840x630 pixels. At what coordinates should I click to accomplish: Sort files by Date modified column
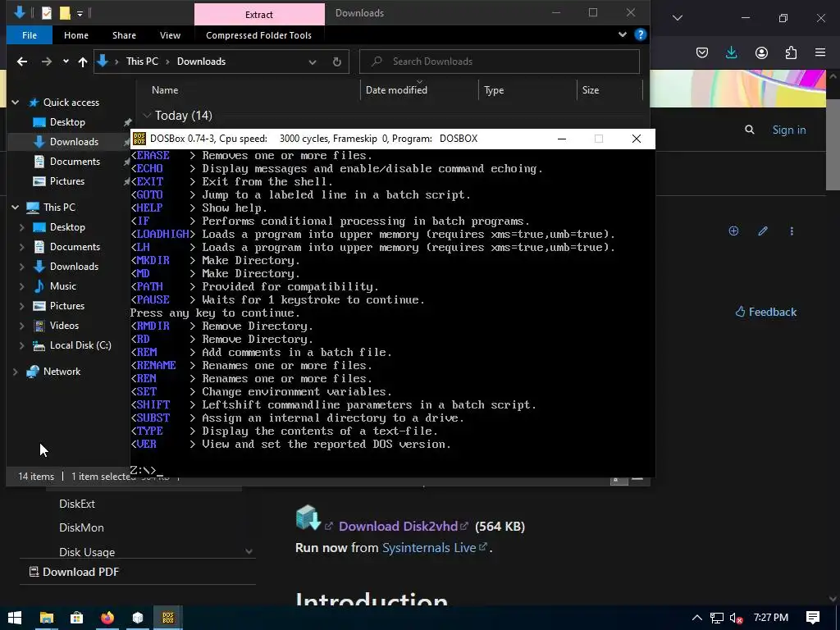coord(396,90)
